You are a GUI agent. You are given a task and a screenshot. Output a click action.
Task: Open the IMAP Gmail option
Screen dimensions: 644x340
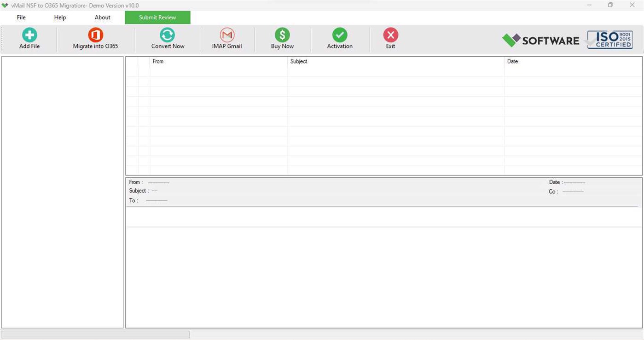coord(226,38)
